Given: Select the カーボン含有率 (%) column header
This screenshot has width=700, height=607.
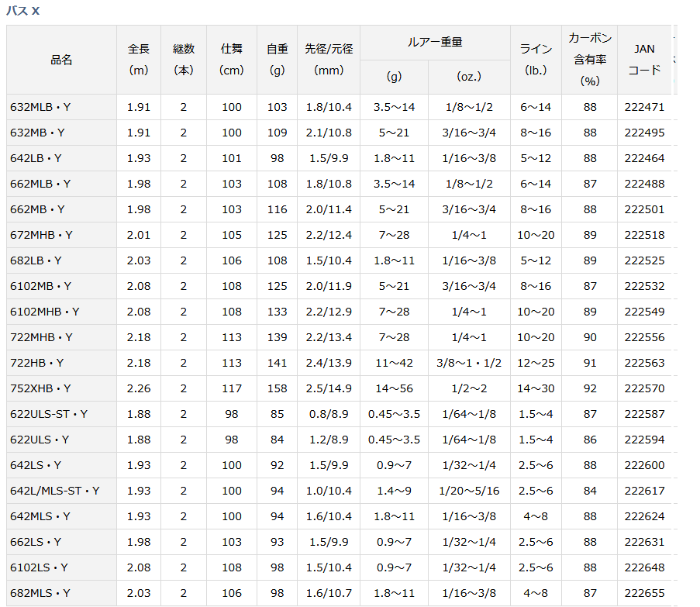Looking at the screenshot, I should point(590,60).
